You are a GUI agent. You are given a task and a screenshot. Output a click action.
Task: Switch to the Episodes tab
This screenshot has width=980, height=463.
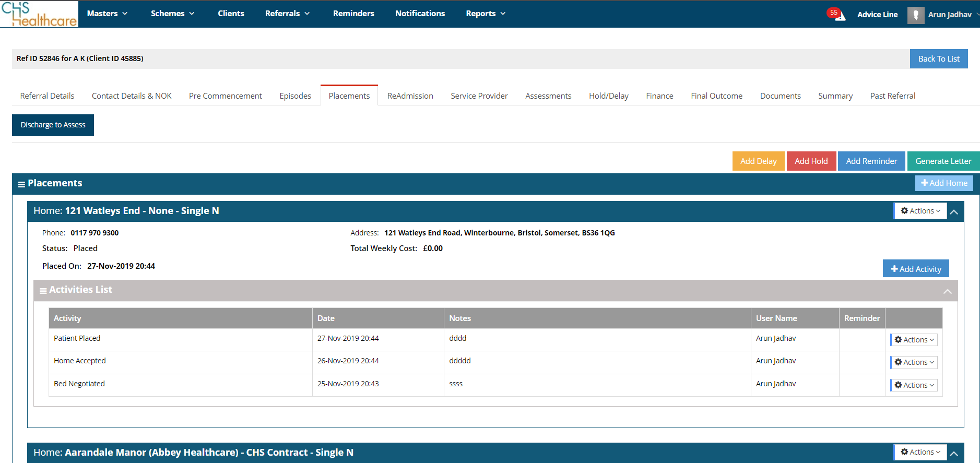[x=296, y=96]
